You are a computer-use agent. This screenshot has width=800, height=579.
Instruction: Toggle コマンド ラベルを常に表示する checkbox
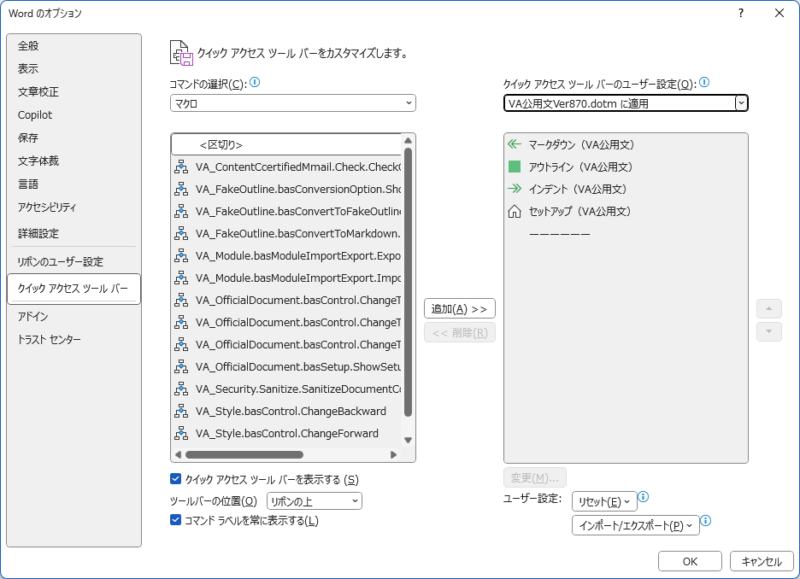pyautogui.click(x=176, y=520)
